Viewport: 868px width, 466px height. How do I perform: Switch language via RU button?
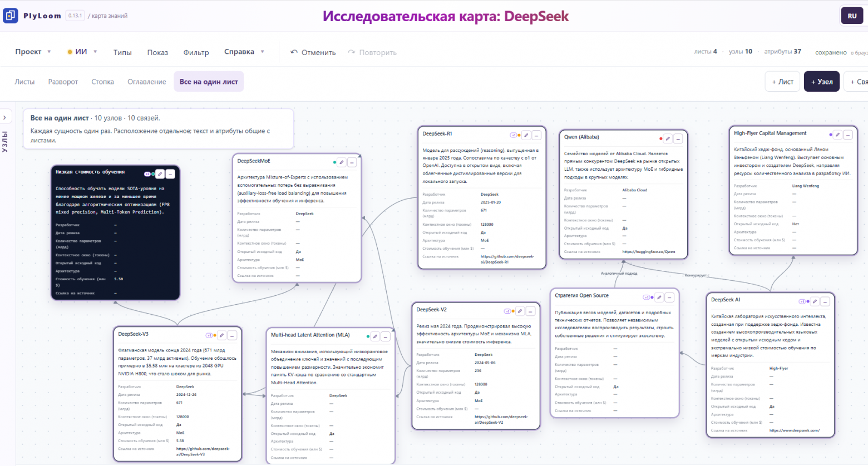point(852,16)
